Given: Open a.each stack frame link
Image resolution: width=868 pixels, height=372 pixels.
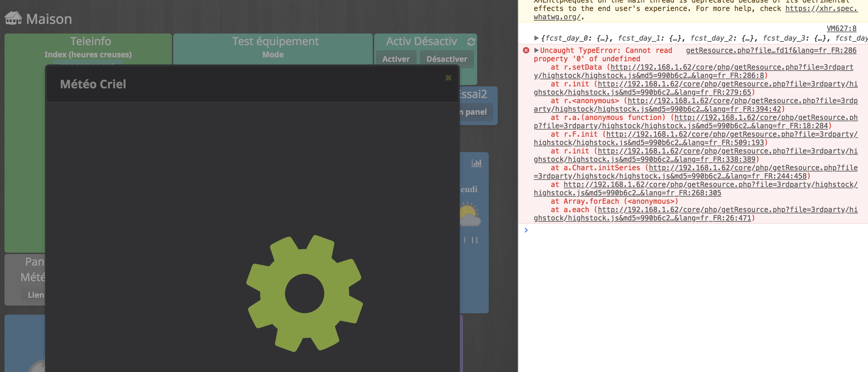Looking at the screenshot, I should coord(695,214).
